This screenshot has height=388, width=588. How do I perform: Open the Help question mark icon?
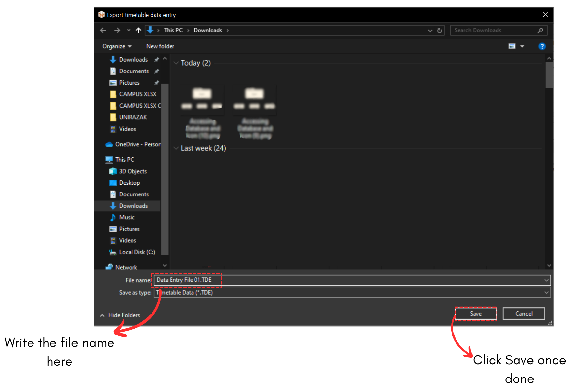tap(542, 46)
